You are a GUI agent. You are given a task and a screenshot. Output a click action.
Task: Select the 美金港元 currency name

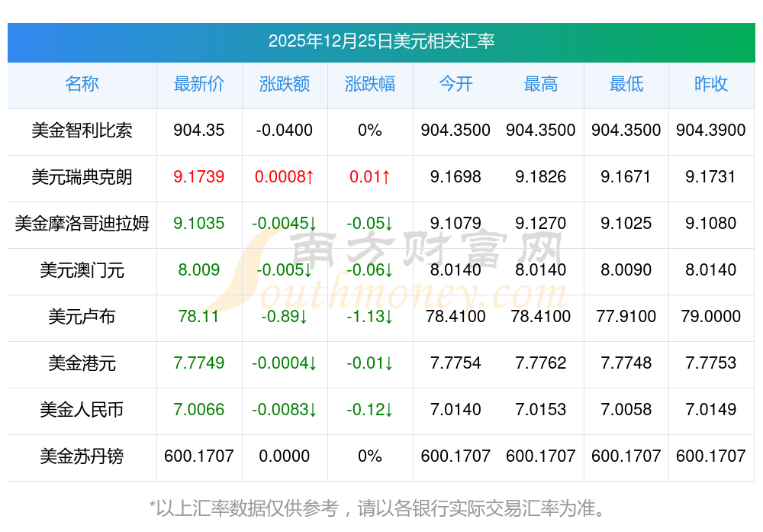(82, 363)
